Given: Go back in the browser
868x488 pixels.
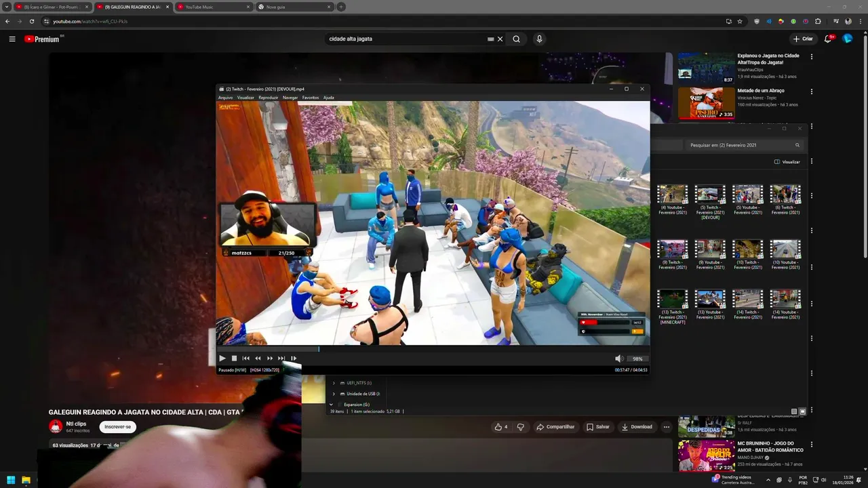Looking at the screenshot, I should click(x=7, y=21).
